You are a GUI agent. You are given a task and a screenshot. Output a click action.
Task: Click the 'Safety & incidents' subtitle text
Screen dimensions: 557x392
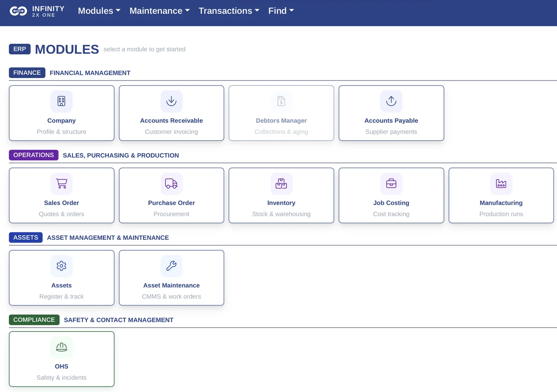[61, 378]
